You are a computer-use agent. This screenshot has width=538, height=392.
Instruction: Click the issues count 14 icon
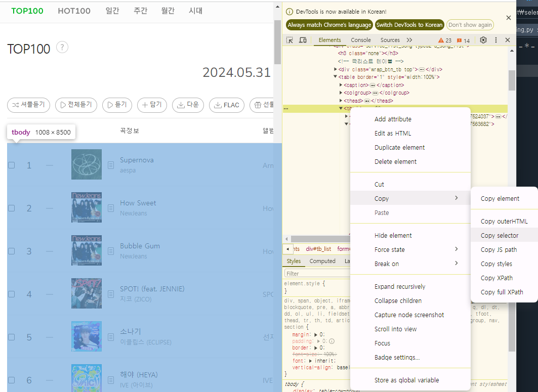point(463,40)
